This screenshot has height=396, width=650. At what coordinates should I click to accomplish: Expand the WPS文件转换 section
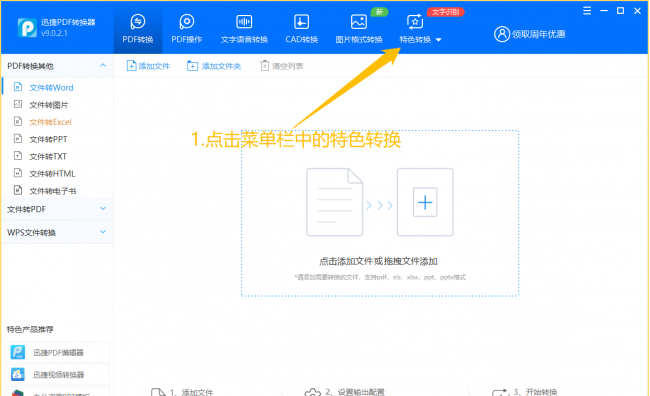tap(57, 232)
